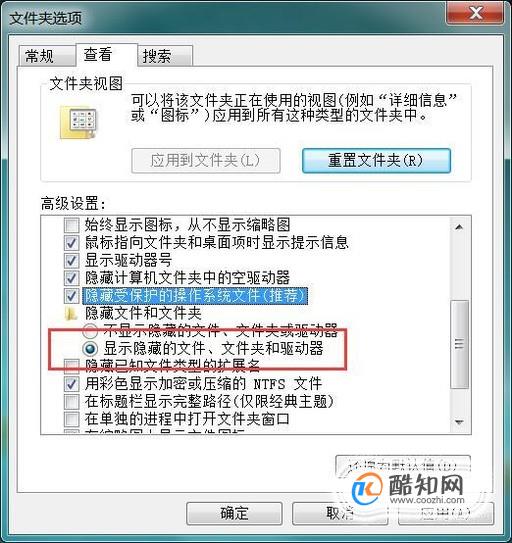512x543 pixels.
Task: Toggle 用彩色显示加密或压缩的 NTFS 文件
Action: [x=71, y=384]
